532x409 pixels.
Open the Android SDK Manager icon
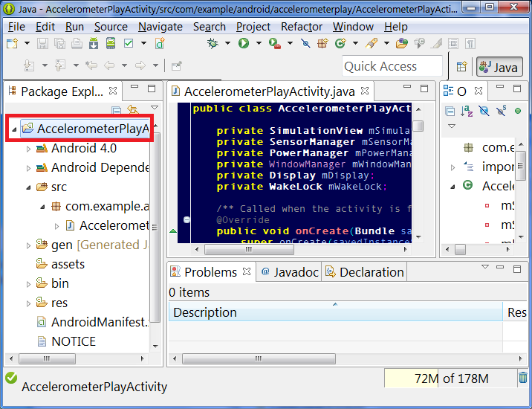(94, 43)
